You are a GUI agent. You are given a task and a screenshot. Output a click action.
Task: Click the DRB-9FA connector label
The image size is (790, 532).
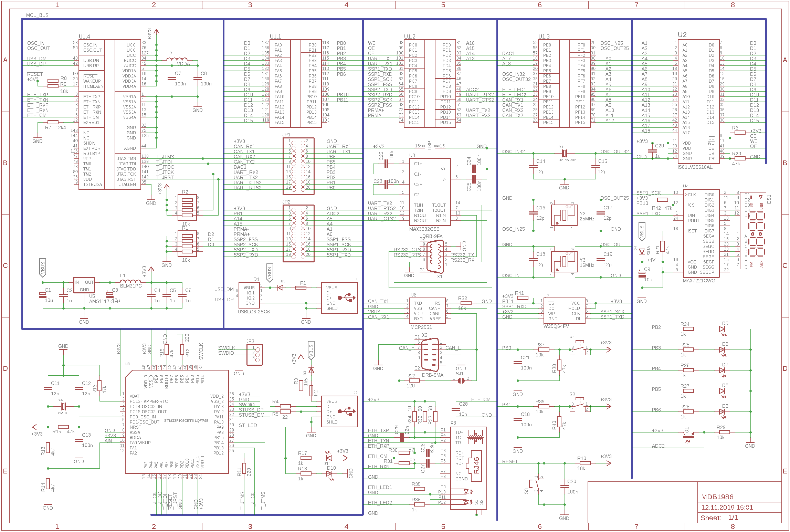433,236
